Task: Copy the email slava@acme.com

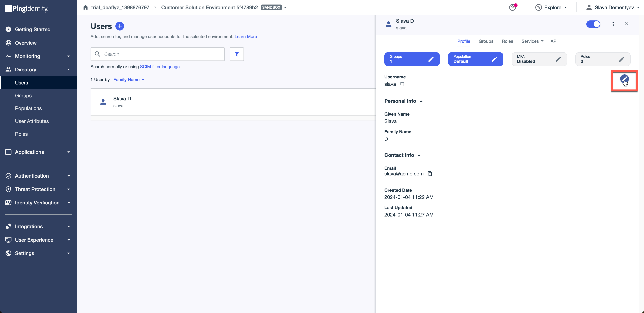Action: point(430,174)
